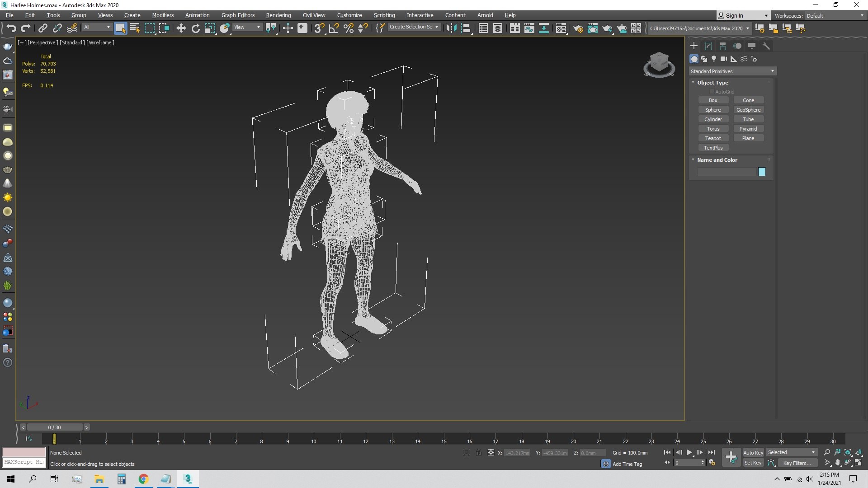Click the Select Object tool

click(x=120, y=28)
